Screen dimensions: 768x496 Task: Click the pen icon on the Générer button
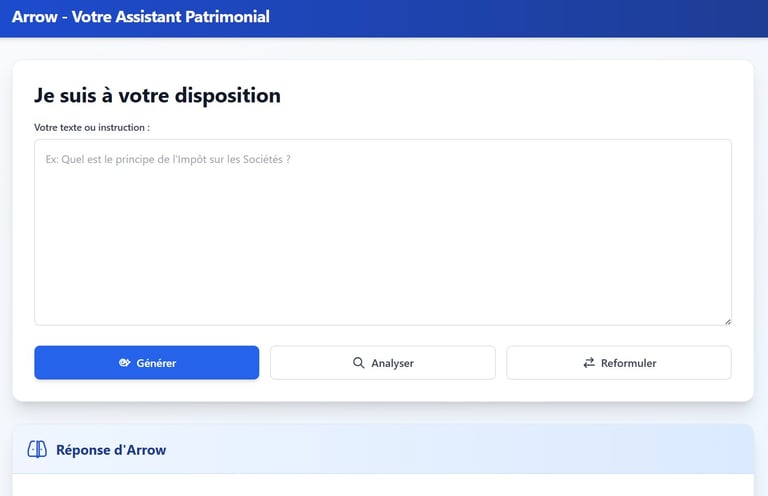[x=124, y=363]
